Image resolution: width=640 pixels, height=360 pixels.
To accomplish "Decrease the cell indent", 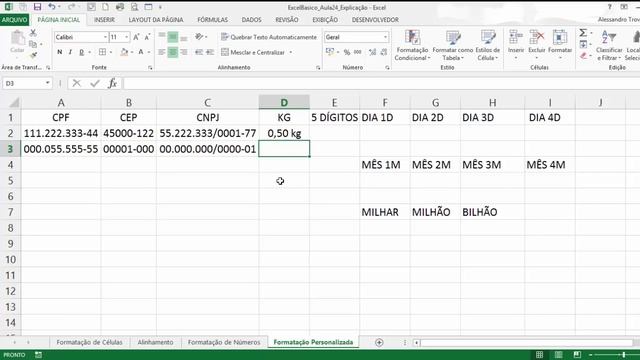I will (x=199, y=52).
